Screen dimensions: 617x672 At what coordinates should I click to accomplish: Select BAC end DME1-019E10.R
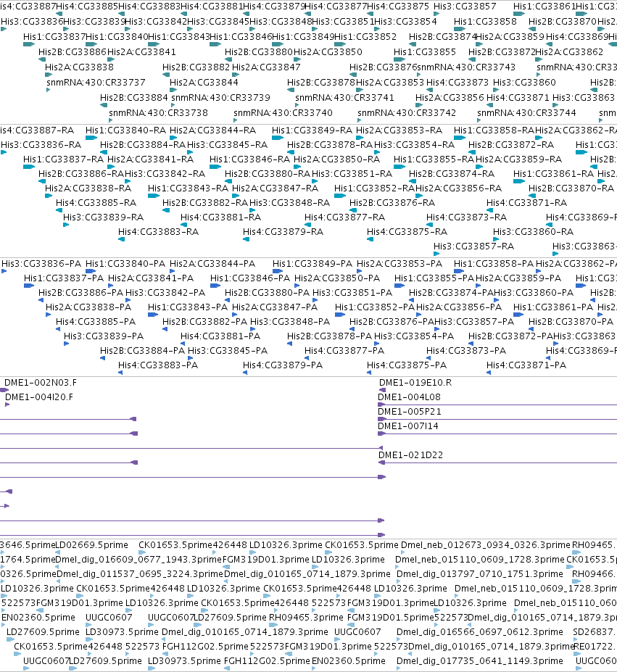415,383
